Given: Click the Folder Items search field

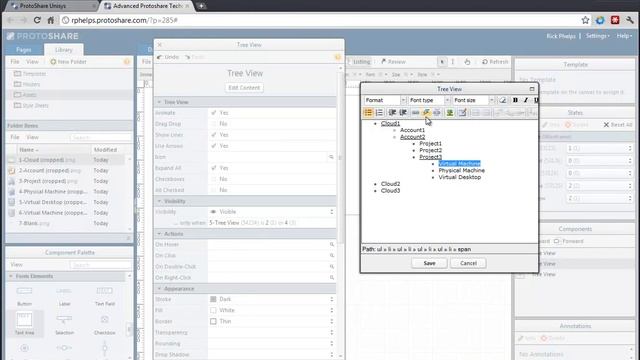Looking at the screenshot, I should (x=99, y=138).
